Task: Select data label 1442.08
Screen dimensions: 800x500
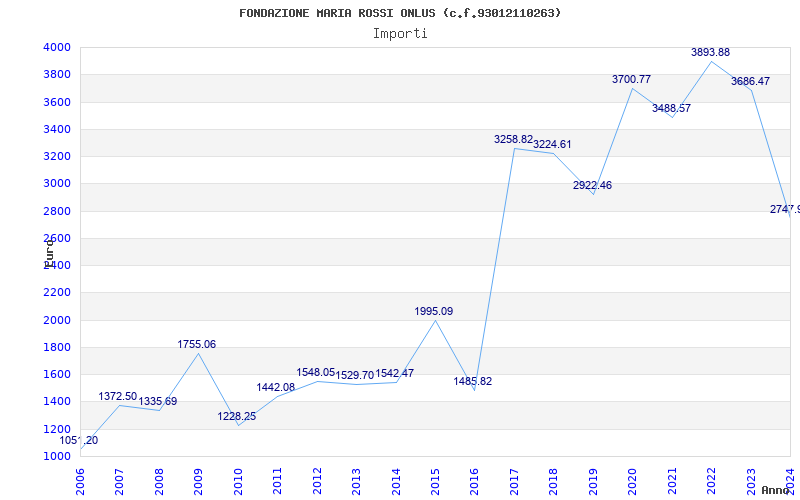Action: [x=276, y=388]
